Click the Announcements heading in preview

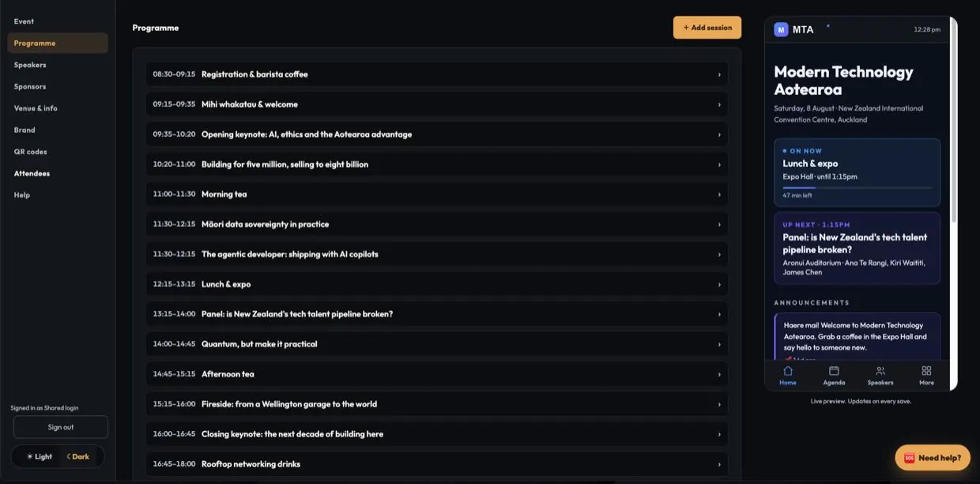click(812, 303)
